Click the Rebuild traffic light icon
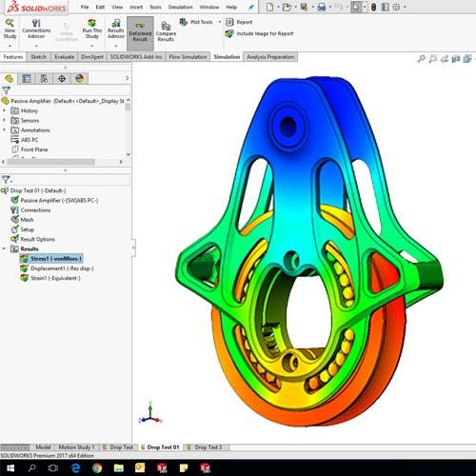 click(x=374, y=7)
